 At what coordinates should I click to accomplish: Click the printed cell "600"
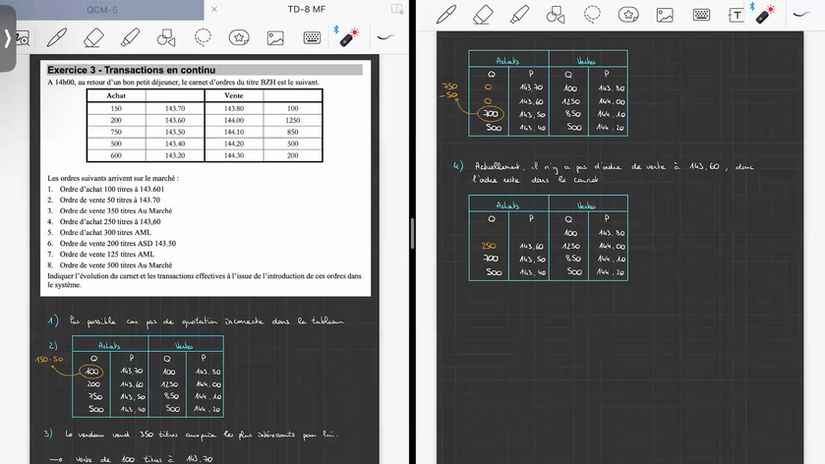(x=116, y=156)
